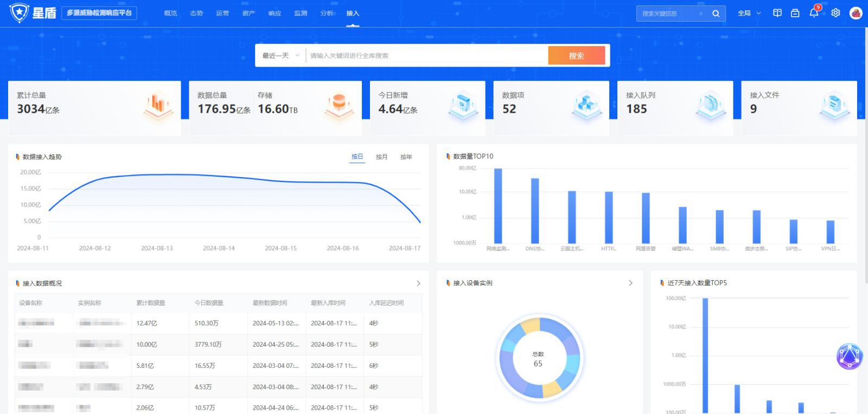Click the 星盾 shield logo
The height and width of the screenshot is (414, 868).
tap(20, 12)
